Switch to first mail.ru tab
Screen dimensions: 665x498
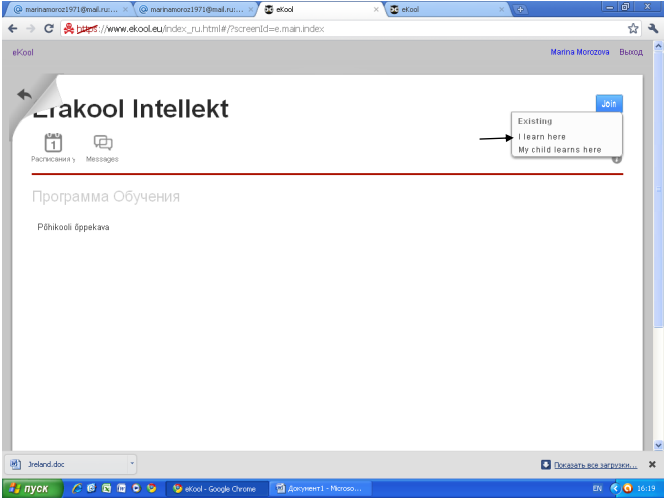pyautogui.click(x=68, y=9)
